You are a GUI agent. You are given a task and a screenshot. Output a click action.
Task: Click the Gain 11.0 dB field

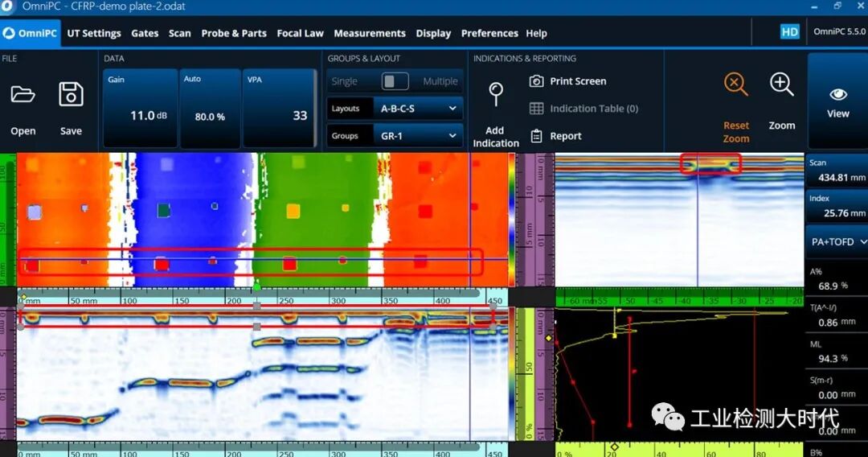140,108
